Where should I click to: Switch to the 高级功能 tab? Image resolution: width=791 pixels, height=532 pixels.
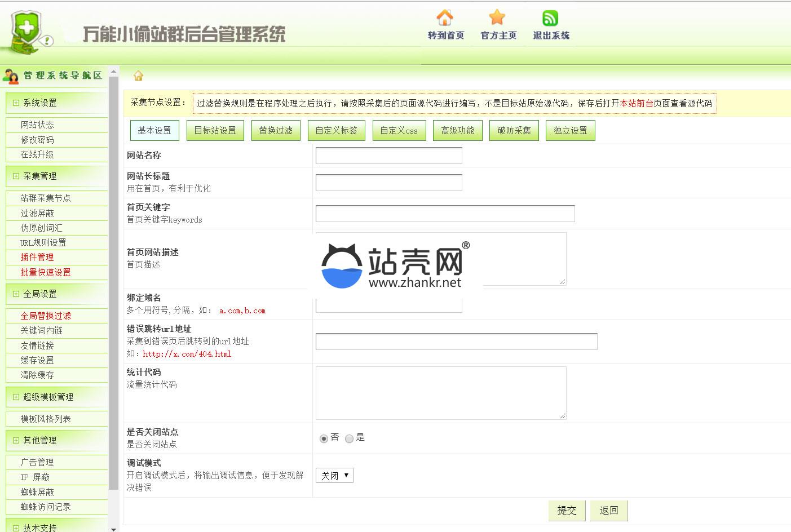click(458, 130)
